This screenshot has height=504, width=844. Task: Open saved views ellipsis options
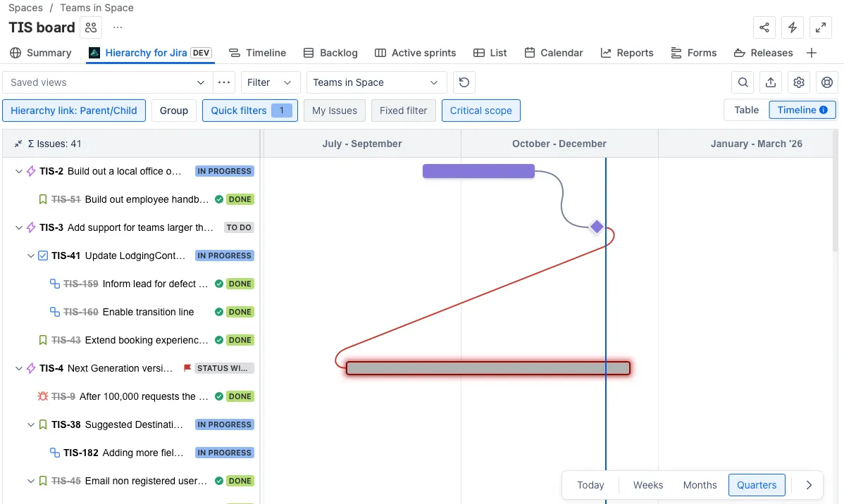pyautogui.click(x=224, y=82)
